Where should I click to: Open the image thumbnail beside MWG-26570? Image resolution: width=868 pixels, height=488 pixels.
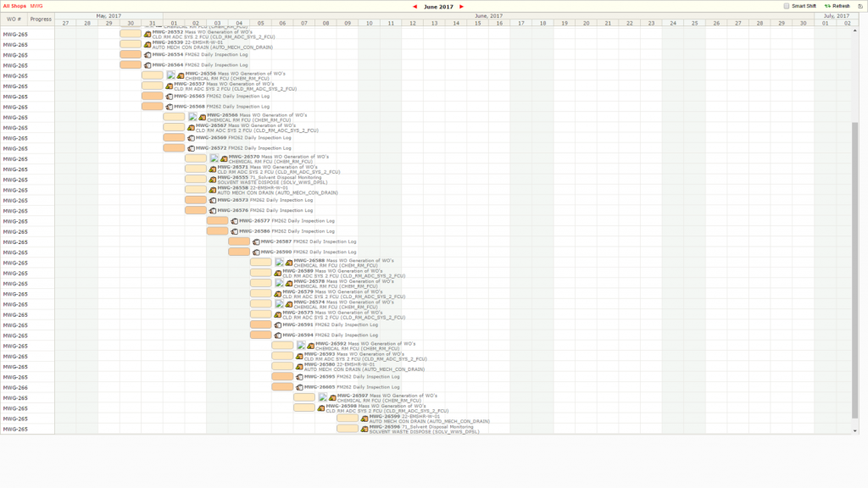[214, 158]
